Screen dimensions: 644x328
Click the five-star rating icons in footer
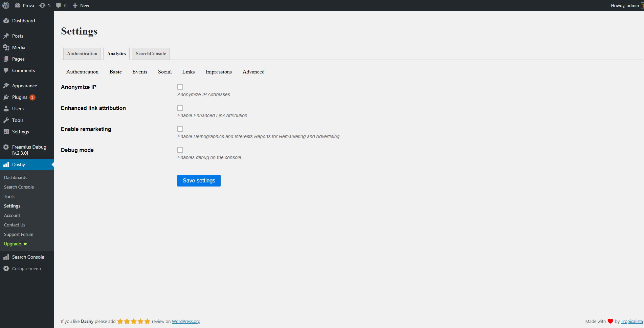134,321
